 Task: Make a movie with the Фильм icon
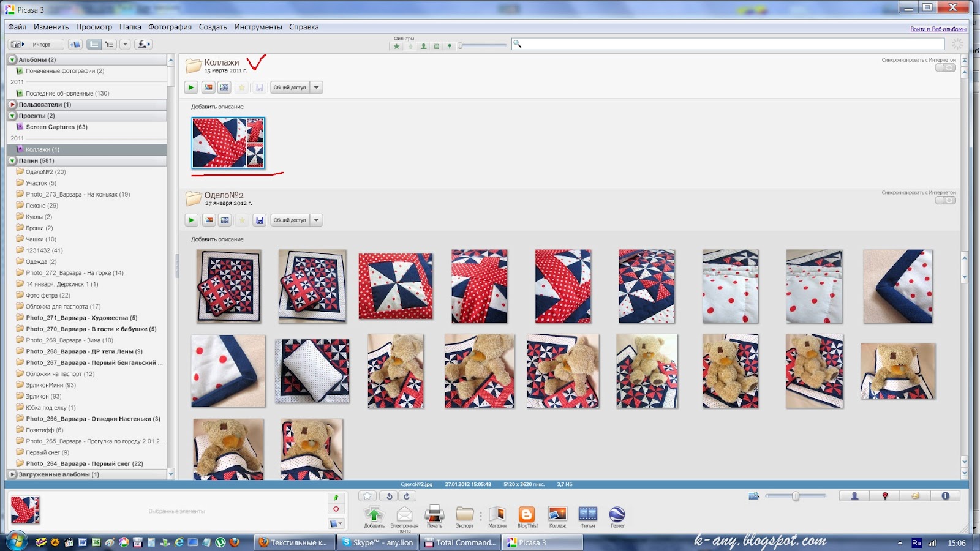pyautogui.click(x=587, y=515)
